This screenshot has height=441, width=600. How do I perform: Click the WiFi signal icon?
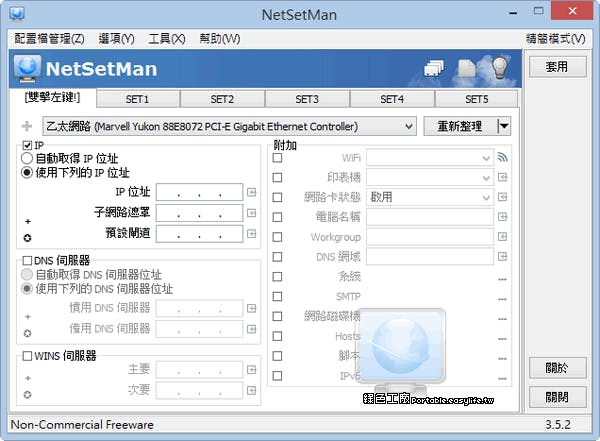[x=502, y=157]
